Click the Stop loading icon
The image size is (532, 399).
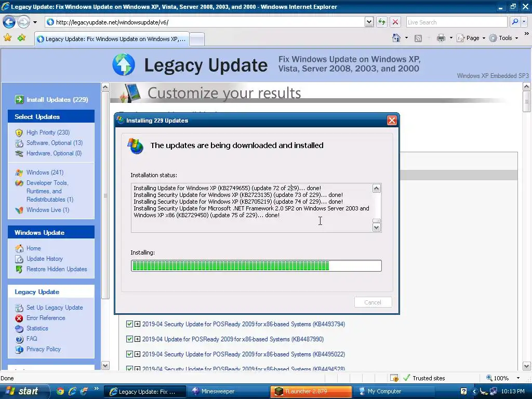point(395,22)
